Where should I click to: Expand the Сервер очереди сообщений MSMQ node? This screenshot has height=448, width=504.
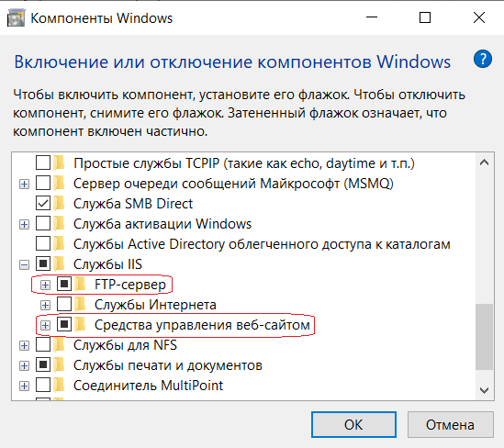pos(24,184)
